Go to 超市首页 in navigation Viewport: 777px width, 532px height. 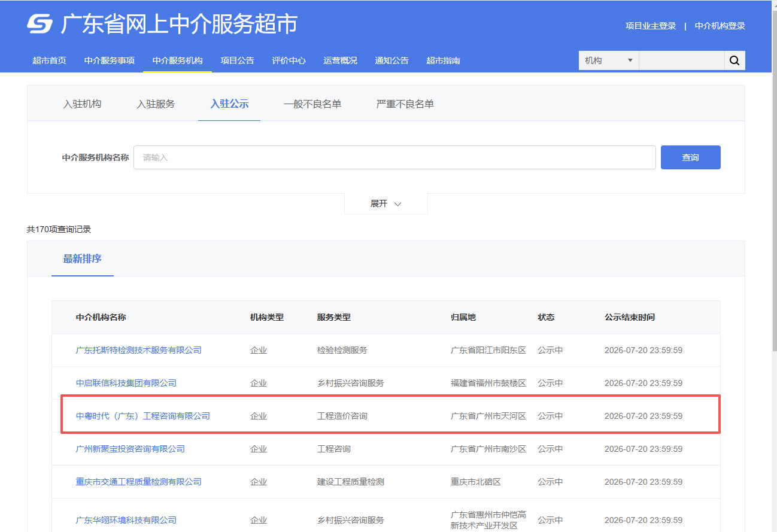point(49,60)
